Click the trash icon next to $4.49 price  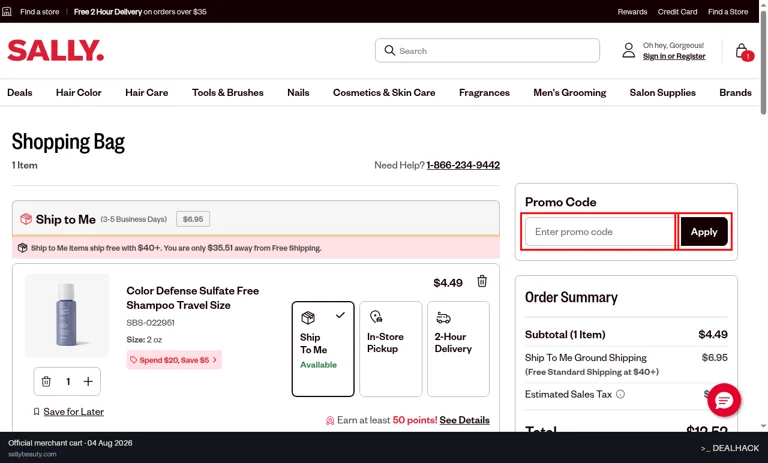[482, 281]
